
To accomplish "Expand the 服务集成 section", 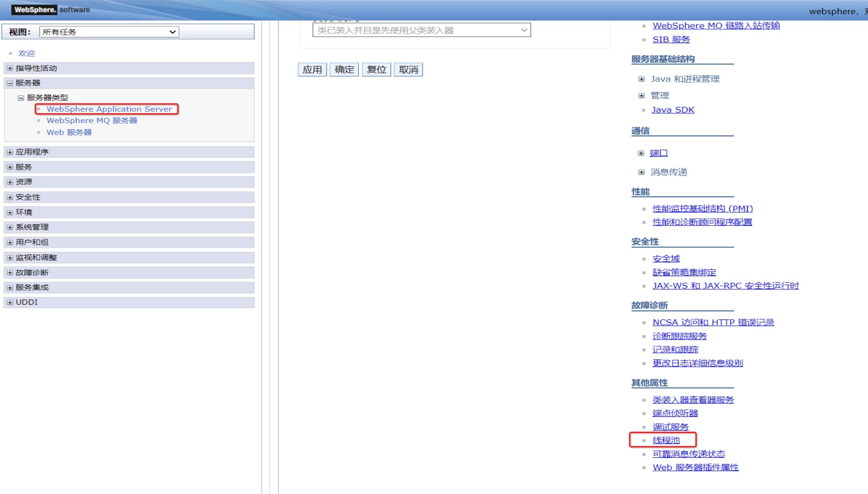I will pos(10,287).
